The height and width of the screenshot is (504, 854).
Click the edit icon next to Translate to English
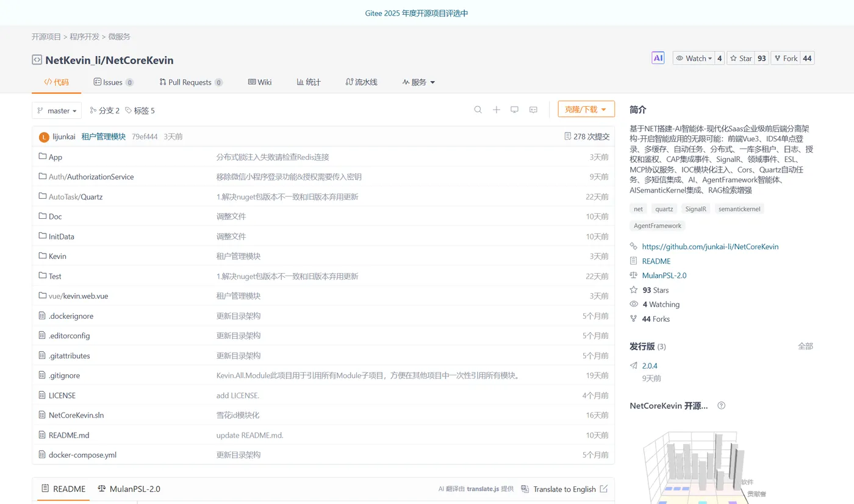603,489
